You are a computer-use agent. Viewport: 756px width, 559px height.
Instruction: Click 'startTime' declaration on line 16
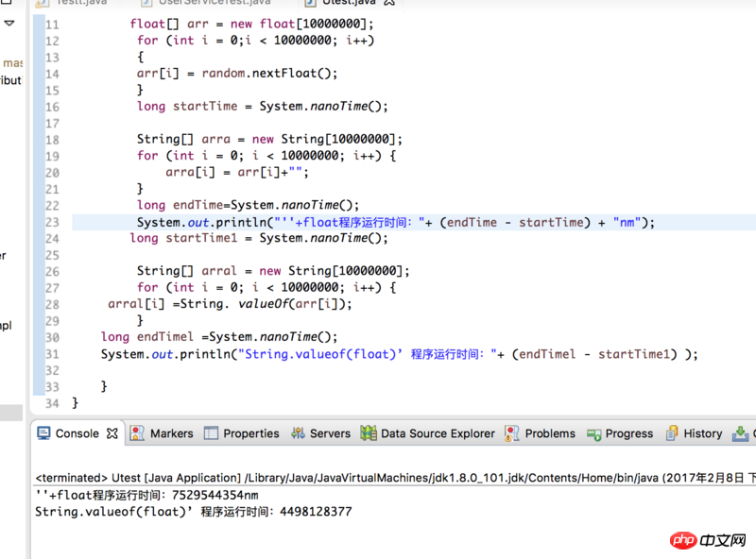click(x=205, y=106)
